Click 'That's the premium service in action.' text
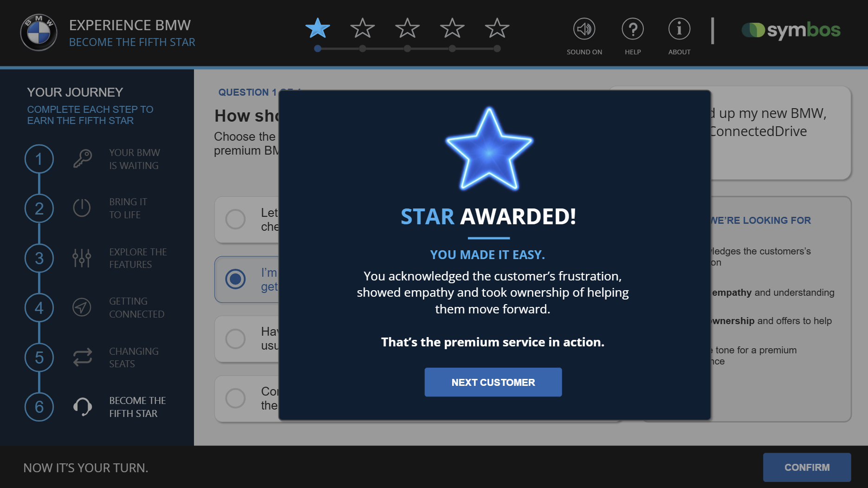Viewport: 868px width, 488px height. pos(492,342)
